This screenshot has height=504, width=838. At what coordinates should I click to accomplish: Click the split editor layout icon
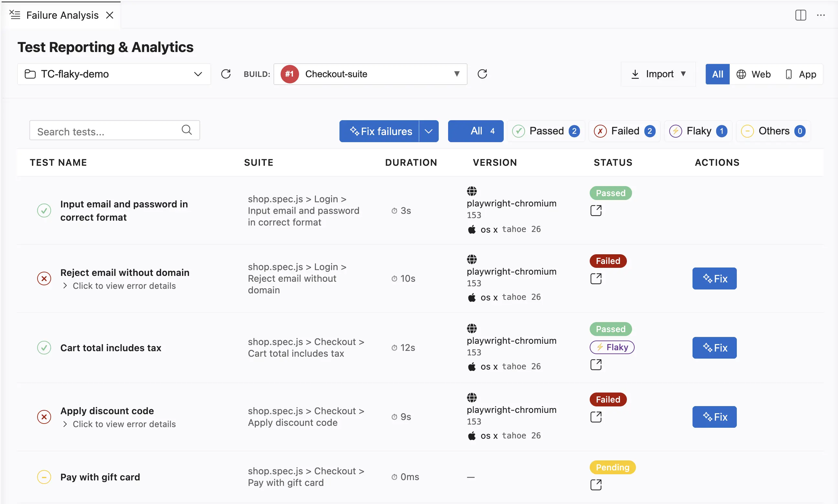pyautogui.click(x=800, y=15)
